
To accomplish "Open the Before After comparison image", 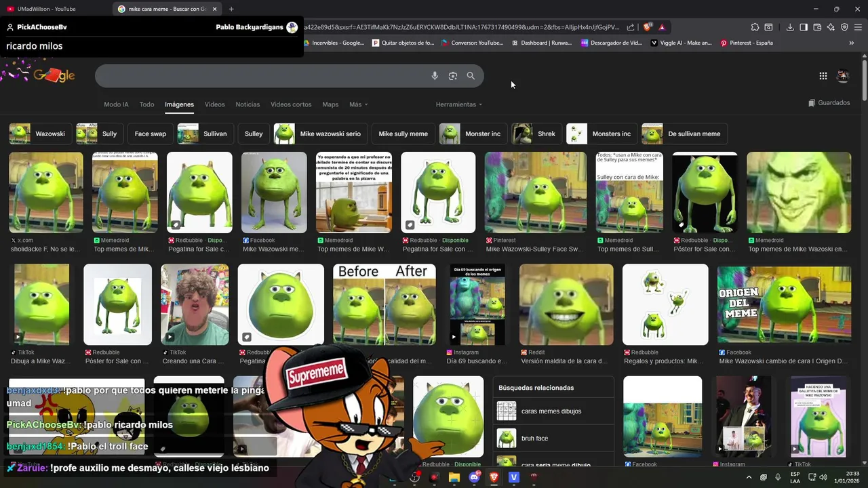I will click(384, 304).
